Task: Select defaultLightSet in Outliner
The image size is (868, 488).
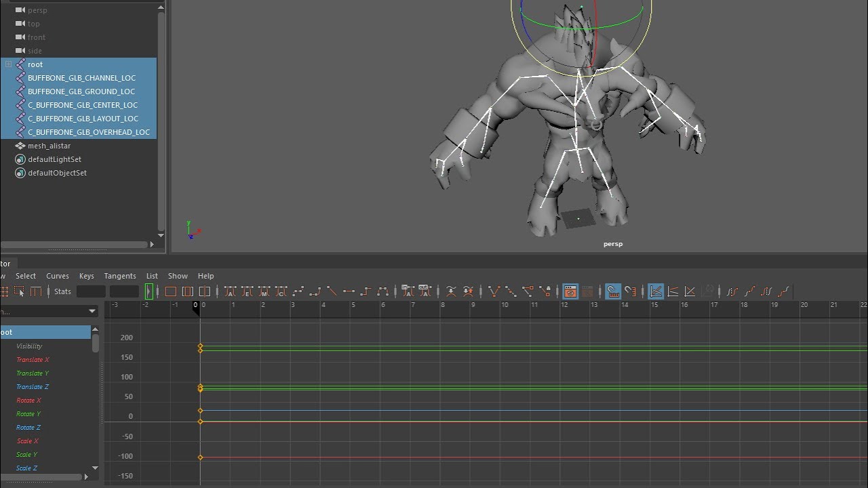Action: 54,159
